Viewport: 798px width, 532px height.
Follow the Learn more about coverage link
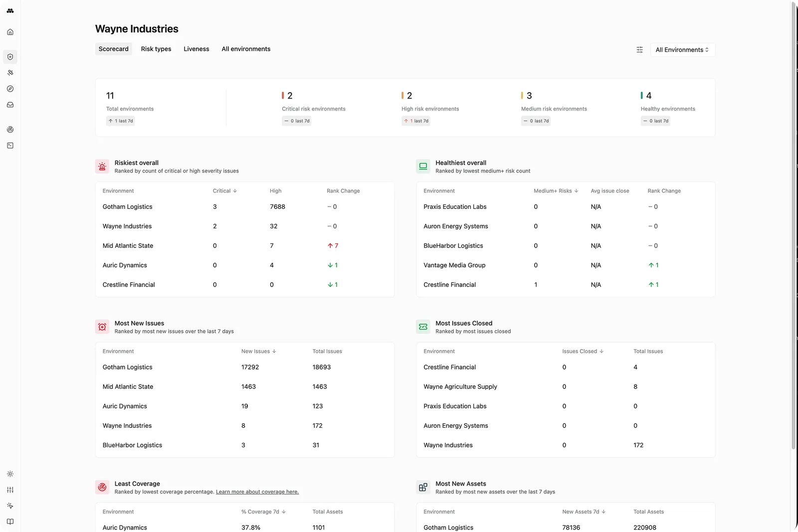tap(257, 492)
